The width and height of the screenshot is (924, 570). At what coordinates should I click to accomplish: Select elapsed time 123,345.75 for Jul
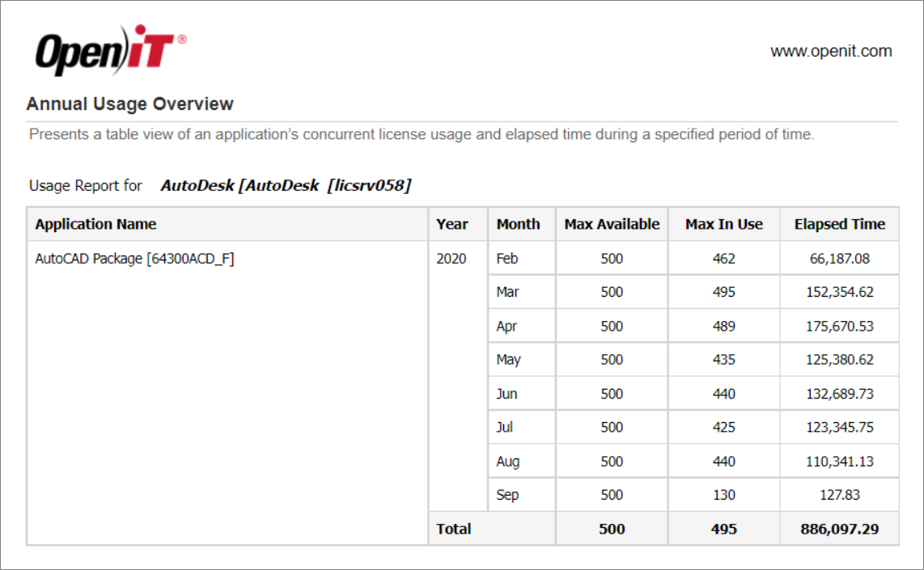coord(840,427)
